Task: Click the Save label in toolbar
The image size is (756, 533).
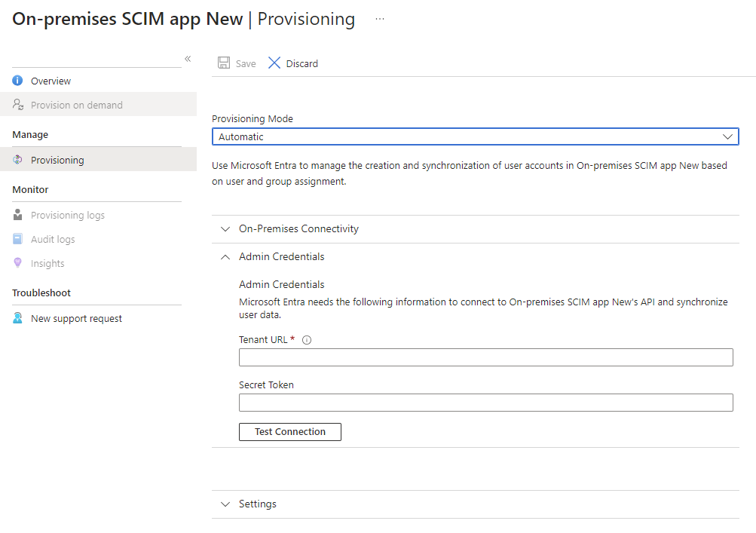Action: pyautogui.click(x=246, y=63)
